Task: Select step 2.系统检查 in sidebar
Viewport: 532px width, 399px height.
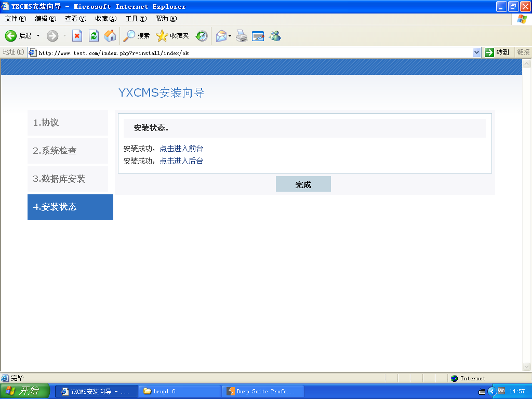Action: 68,151
